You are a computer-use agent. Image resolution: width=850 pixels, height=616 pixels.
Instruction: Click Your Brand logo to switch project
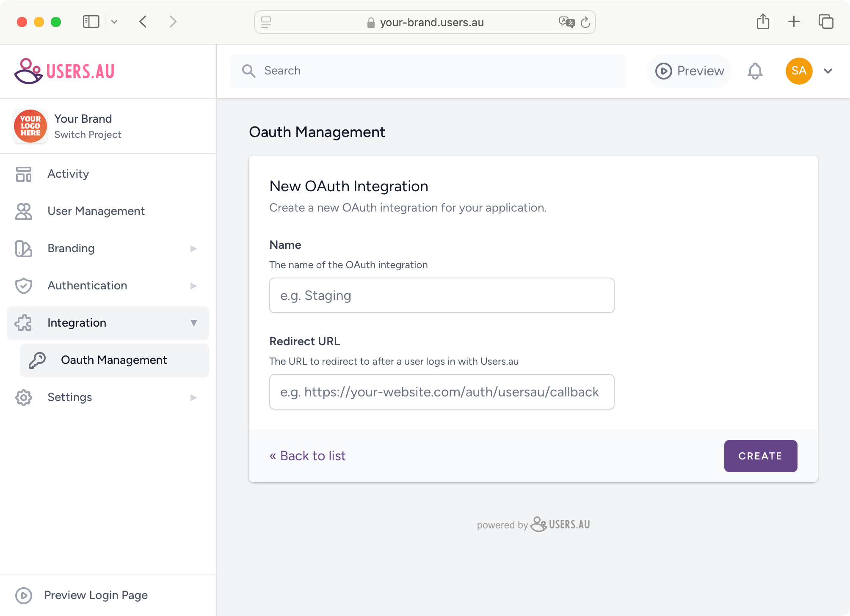click(30, 126)
